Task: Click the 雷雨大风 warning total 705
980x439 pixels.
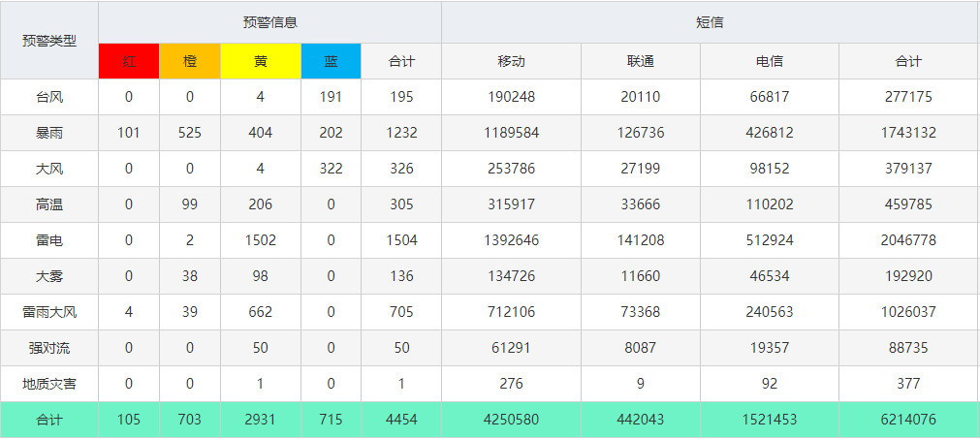Action: point(400,312)
